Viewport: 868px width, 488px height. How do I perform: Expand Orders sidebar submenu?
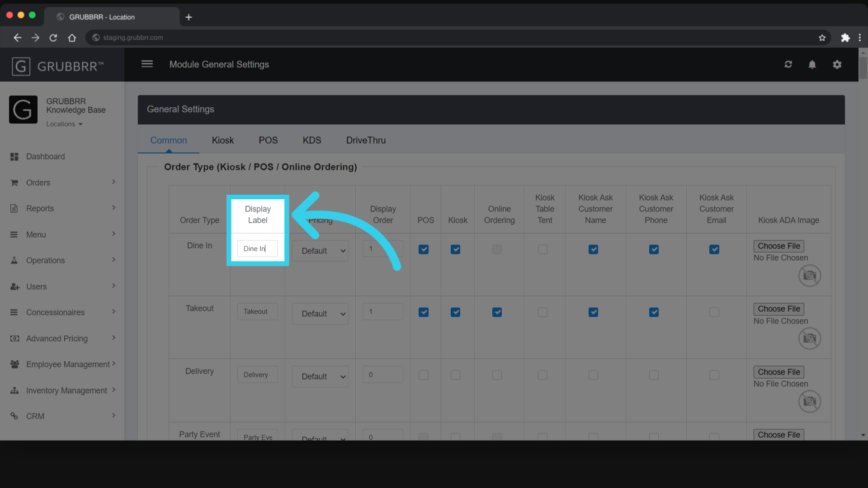(x=113, y=182)
